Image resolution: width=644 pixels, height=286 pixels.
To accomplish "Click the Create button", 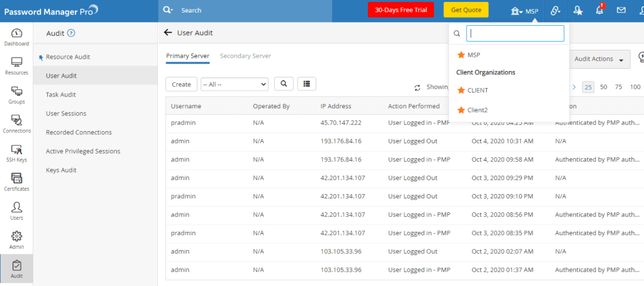I will coord(181,84).
